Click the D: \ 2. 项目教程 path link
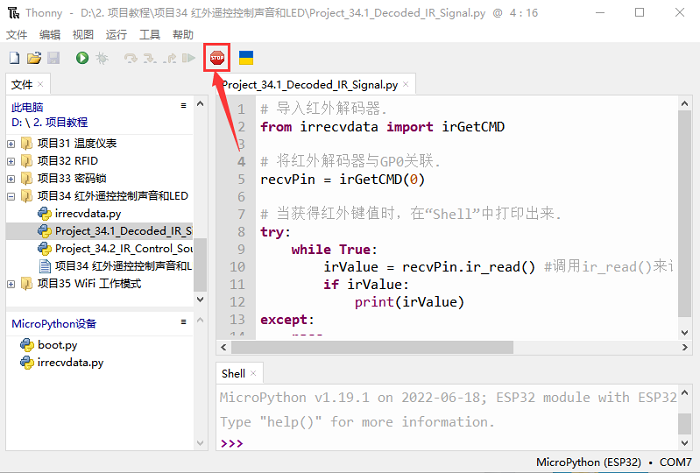Image resolution: width=700 pixels, height=473 pixels. 50,122
